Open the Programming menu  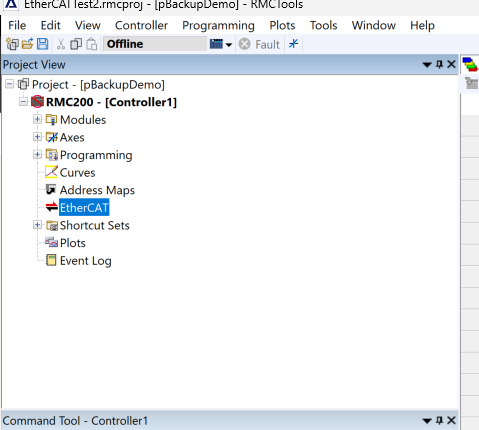coord(218,25)
